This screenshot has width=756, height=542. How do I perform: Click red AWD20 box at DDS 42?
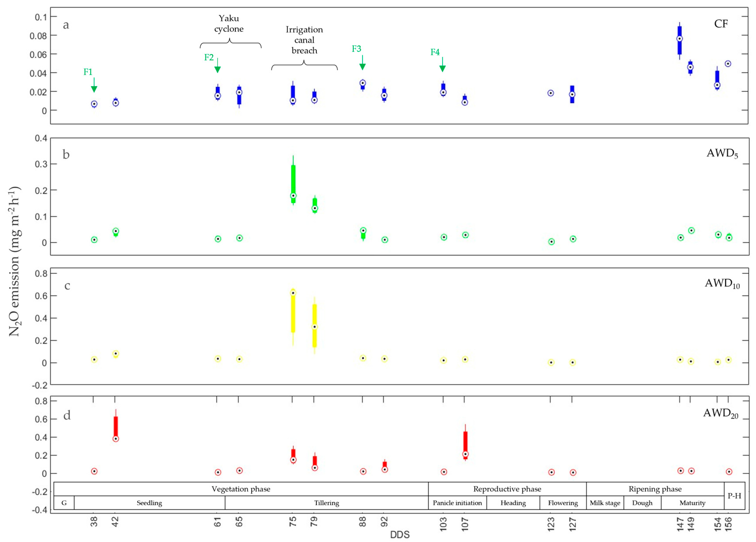[x=116, y=427]
